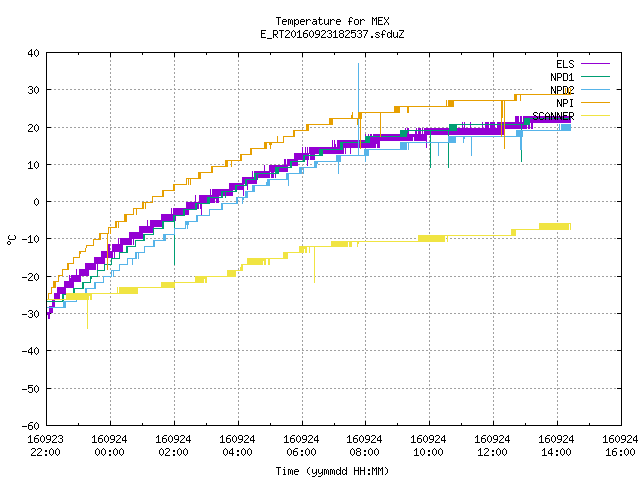Click the y-axis label 10
The height and width of the screenshot is (480, 640).
(33, 165)
